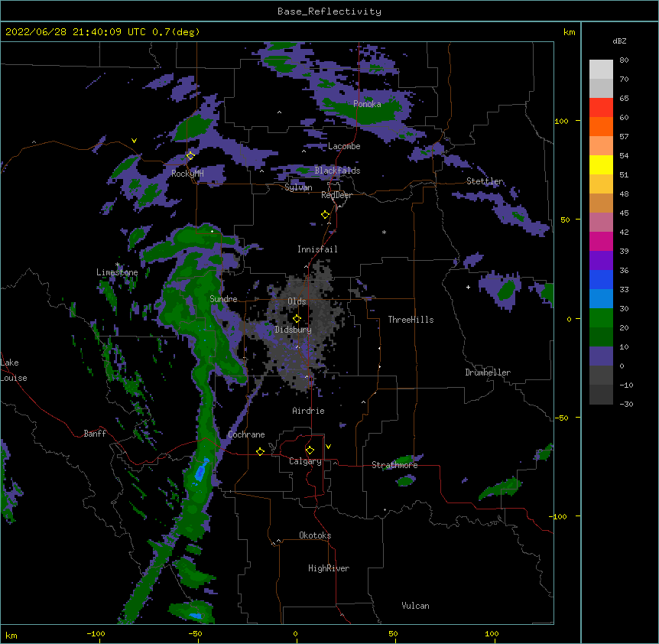Screen dimensions: 659x644
Task: Click the Cochrane label
Action: pos(246,434)
